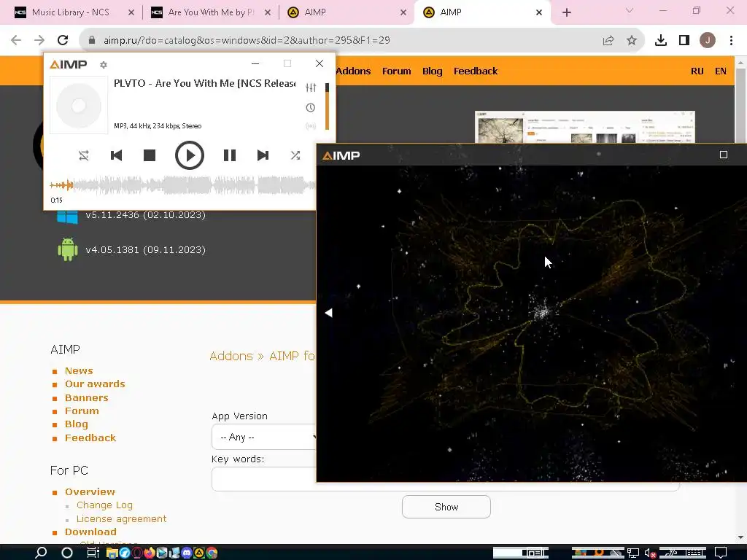747x560 pixels.
Task: Open the AIMP equalizer sliders icon
Action: (x=311, y=87)
